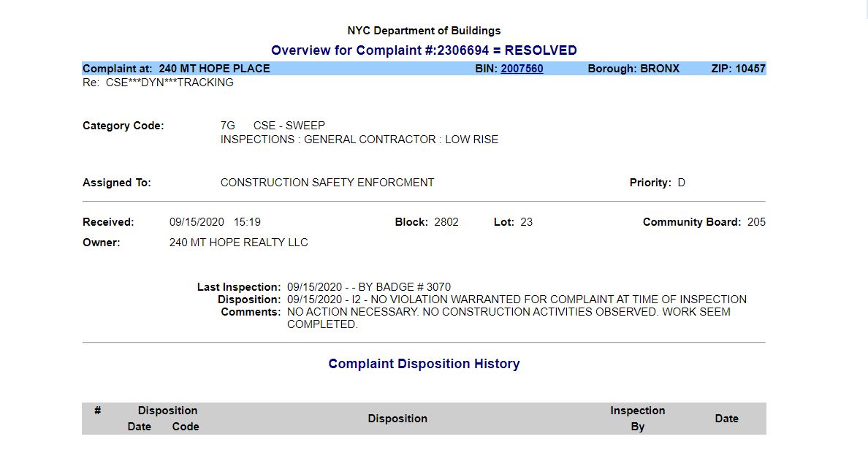Screen dimensions: 868x469
Task: Select '7G CSE - SWEEP' category text
Action: 273,126
